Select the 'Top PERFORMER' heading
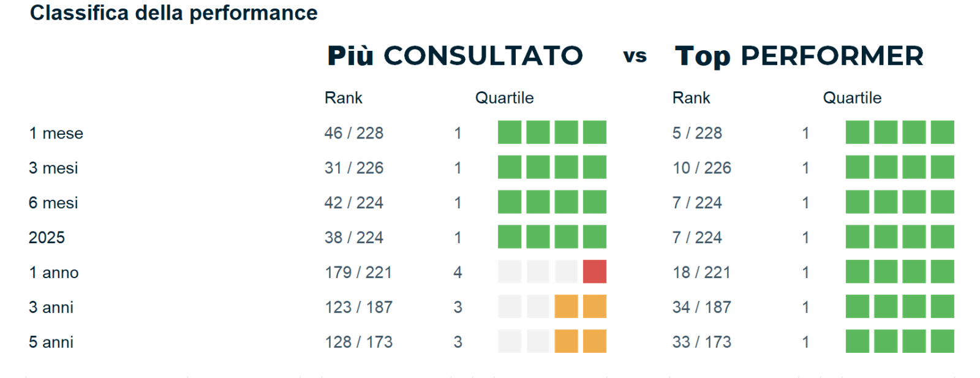Image resolution: width=980 pixels, height=378 pixels. tap(799, 56)
